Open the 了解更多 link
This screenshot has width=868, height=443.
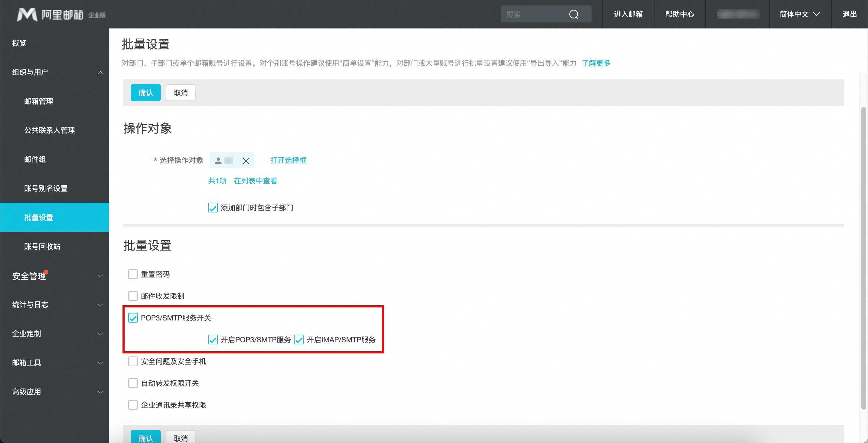tap(596, 63)
